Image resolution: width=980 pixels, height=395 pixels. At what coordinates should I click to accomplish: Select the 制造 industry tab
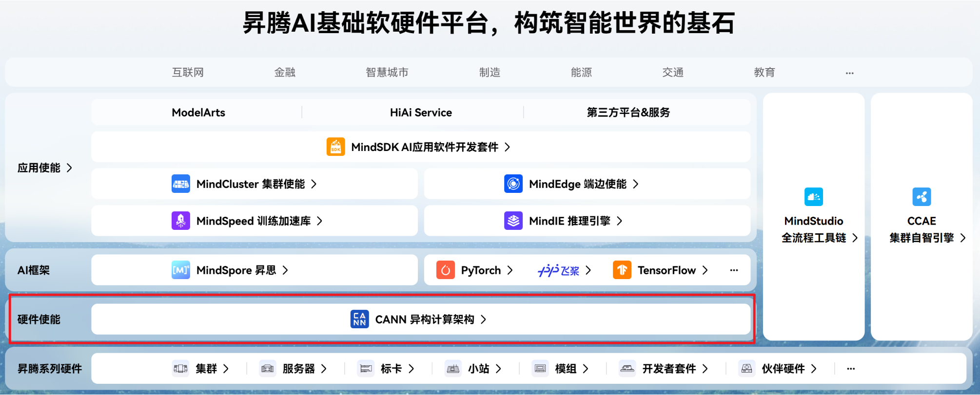[x=490, y=73]
